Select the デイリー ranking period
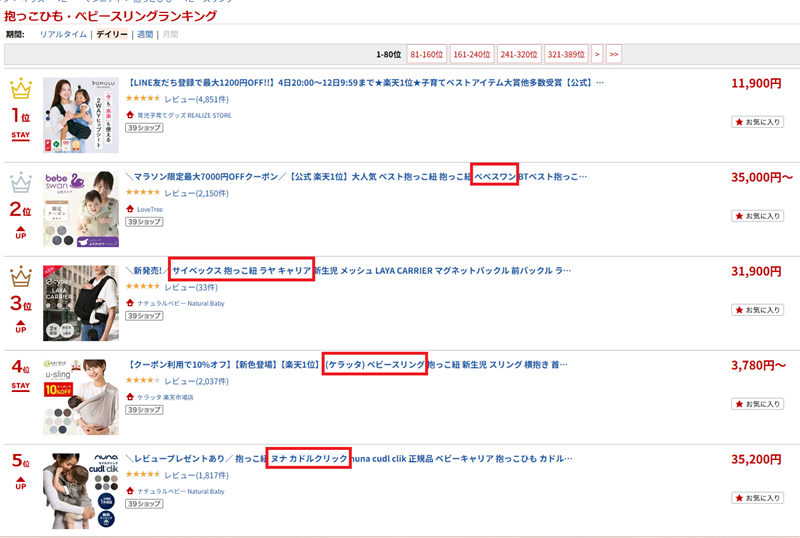800x538 pixels. tap(112, 34)
